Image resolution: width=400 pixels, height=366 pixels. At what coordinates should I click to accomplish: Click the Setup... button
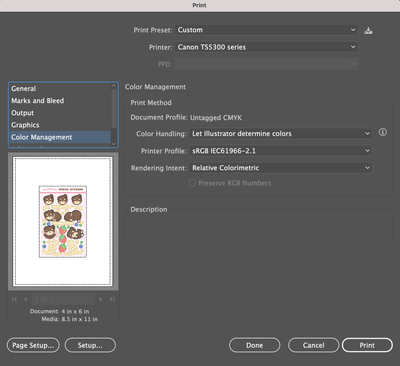click(90, 345)
